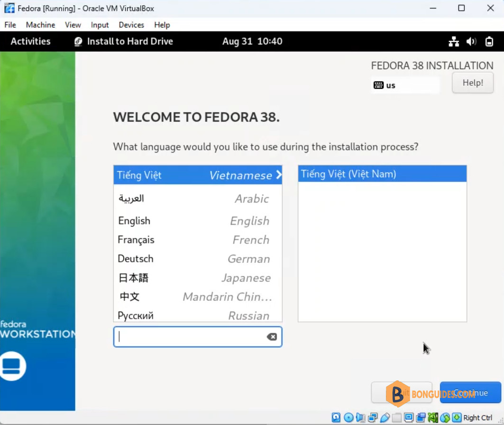504x425 pixels.
Task: Click the Help! button
Action: coord(473,83)
